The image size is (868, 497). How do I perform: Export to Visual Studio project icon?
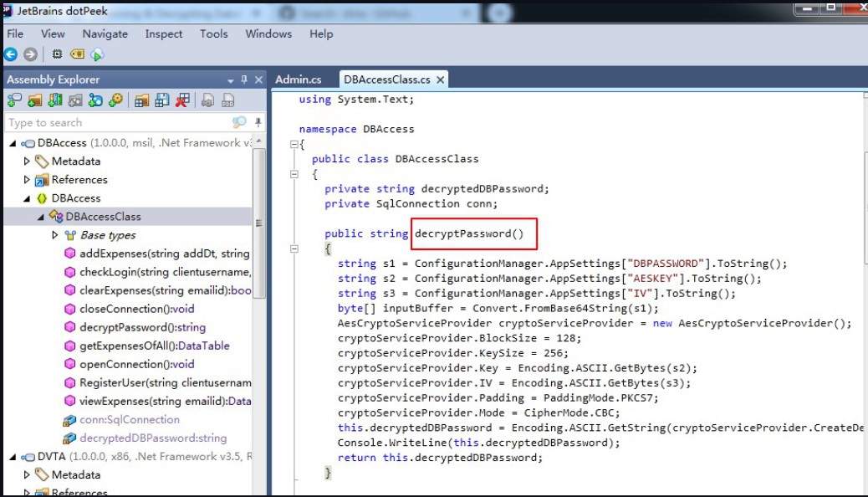(x=207, y=100)
